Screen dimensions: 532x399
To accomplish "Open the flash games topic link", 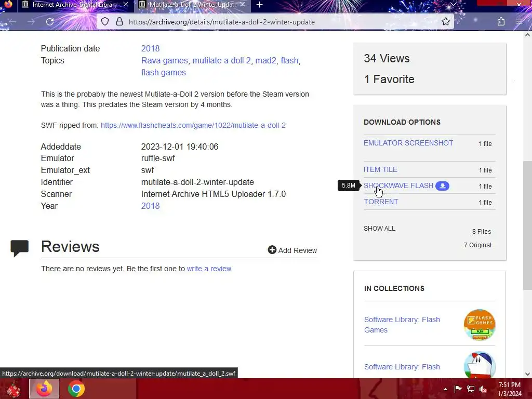I will pos(164,73).
